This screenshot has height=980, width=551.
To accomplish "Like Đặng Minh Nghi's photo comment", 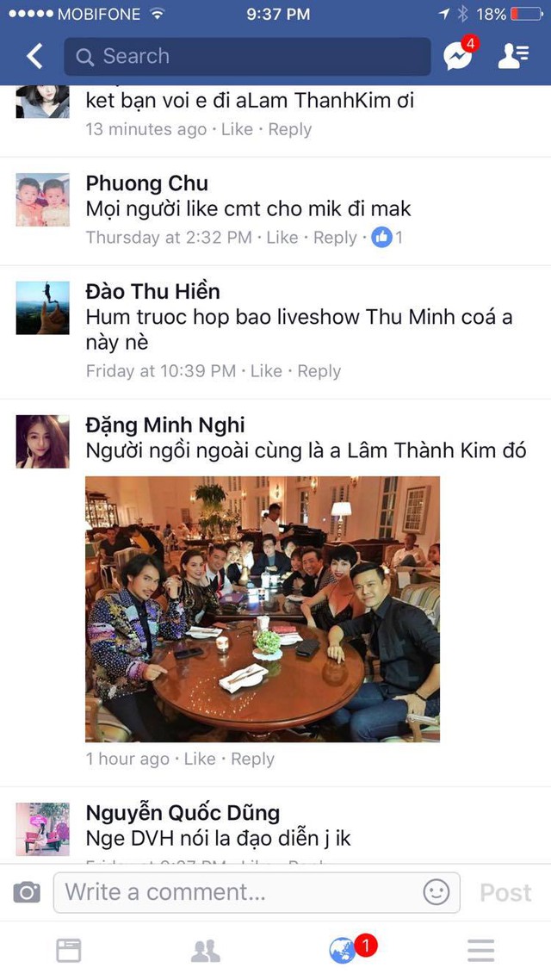I will 200,759.
